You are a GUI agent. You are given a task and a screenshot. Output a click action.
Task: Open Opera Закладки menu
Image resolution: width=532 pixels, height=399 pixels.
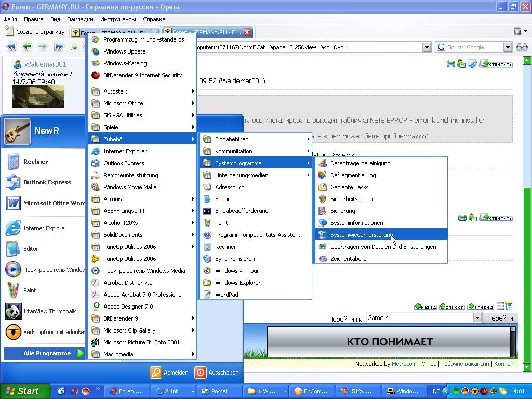coord(80,19)
